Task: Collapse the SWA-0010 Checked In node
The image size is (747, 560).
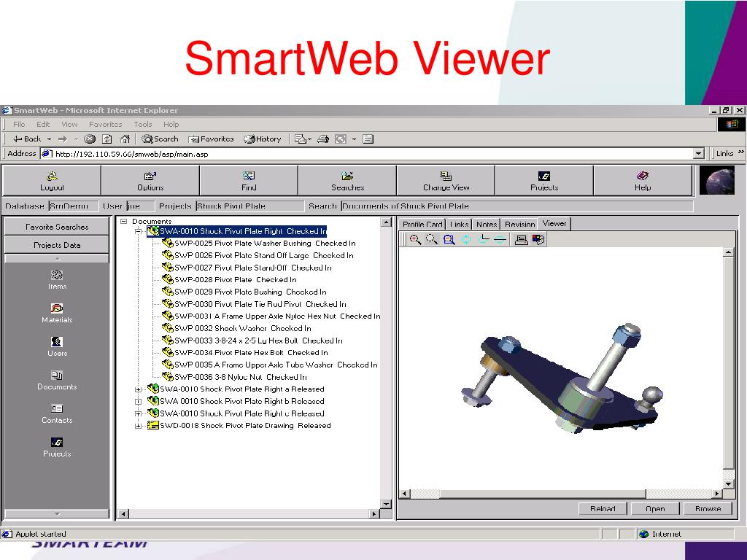Action: (138, 231)
